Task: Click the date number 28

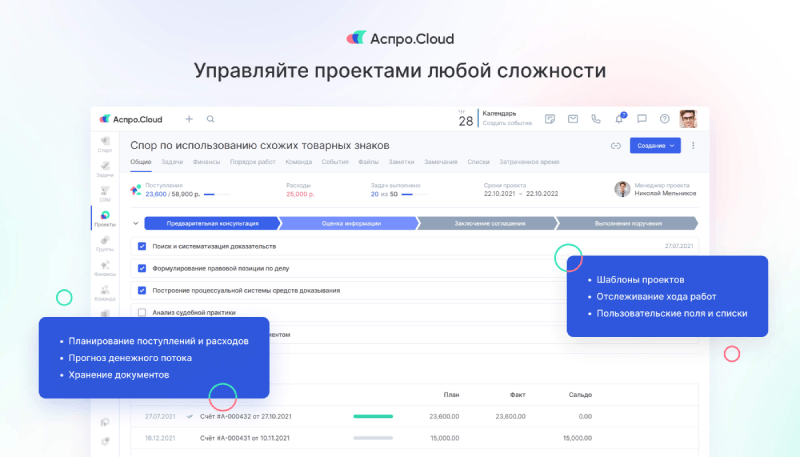Action: 465,121
